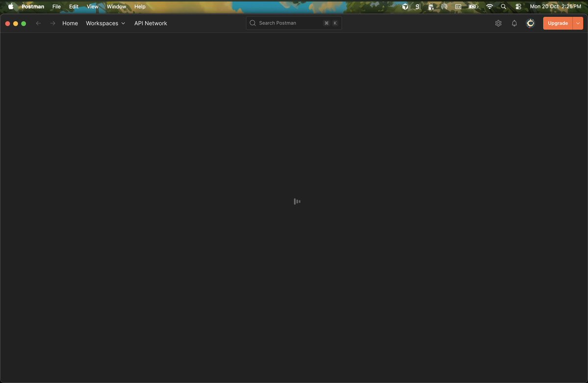Go forward with the right arrow
The image size is (588, 383).
pyautogui.click(x=52, y=23)
